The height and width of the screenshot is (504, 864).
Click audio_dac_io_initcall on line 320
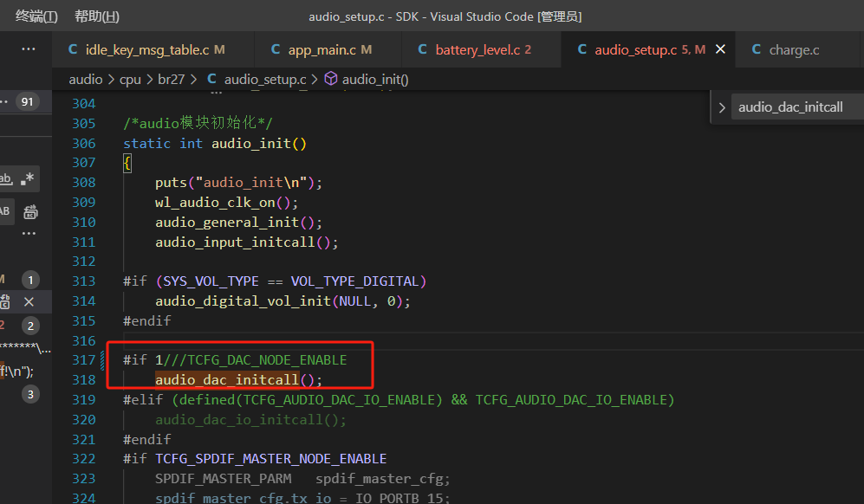point(239,420)
